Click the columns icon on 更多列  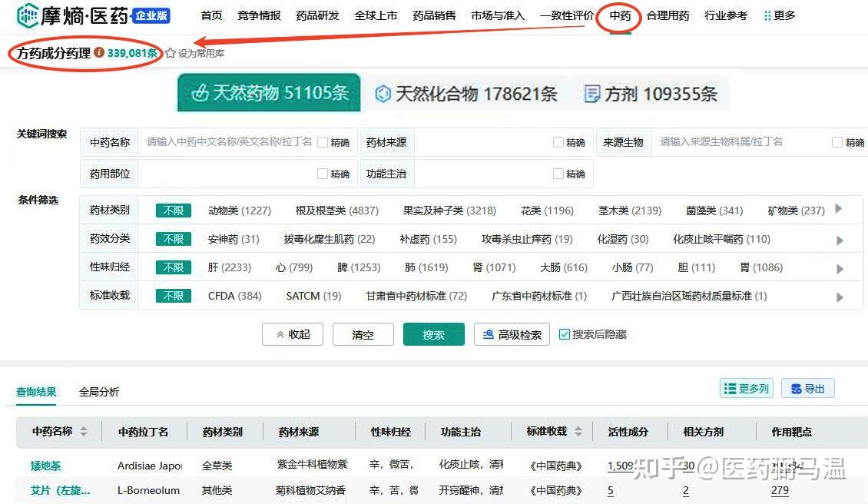coord(730,389)
